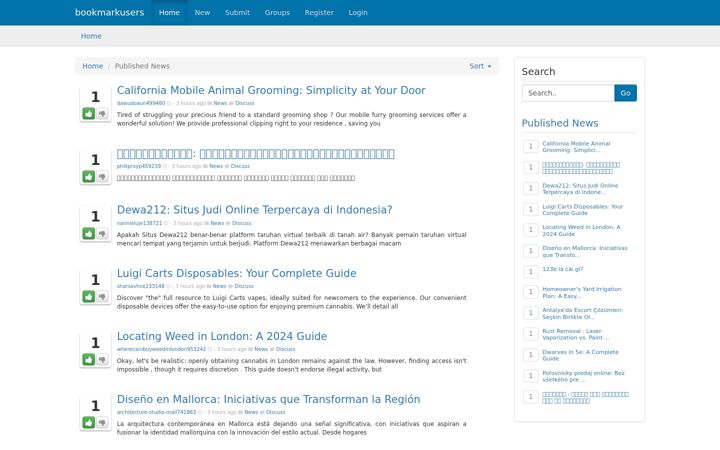
Task: Open sidebar link Dwarves in 5e
Action: tap(580, 355)
